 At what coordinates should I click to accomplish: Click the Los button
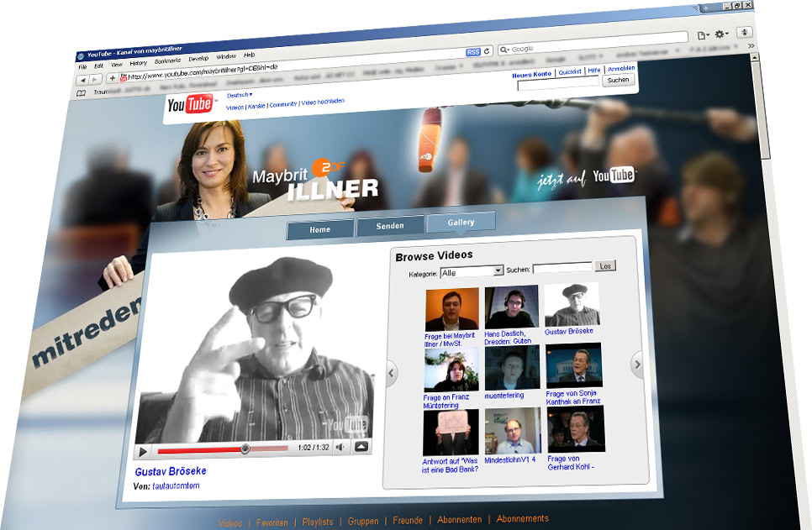[605, 266]
